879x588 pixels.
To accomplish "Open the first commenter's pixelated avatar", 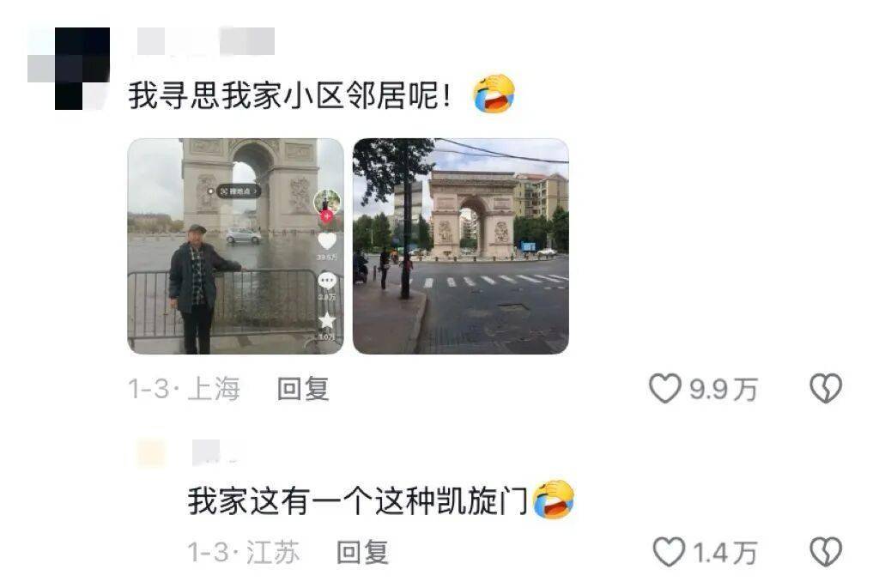I will coord(69,68).
